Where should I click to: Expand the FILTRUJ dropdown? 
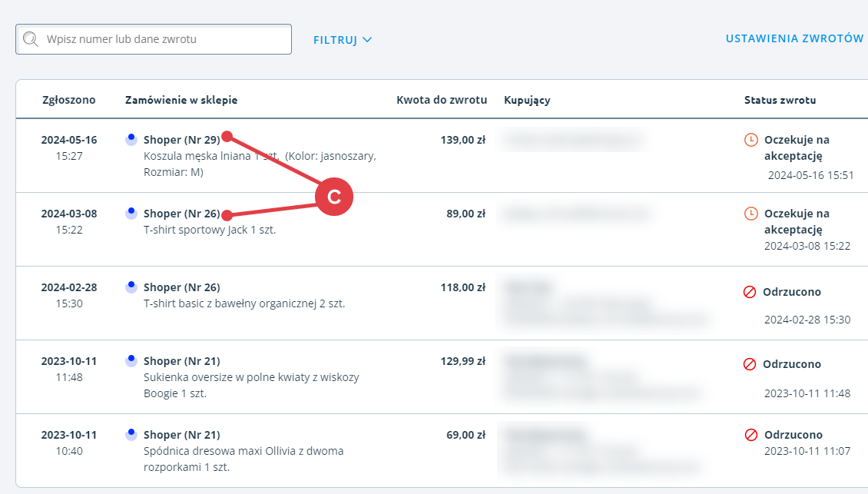coord(342,40)
